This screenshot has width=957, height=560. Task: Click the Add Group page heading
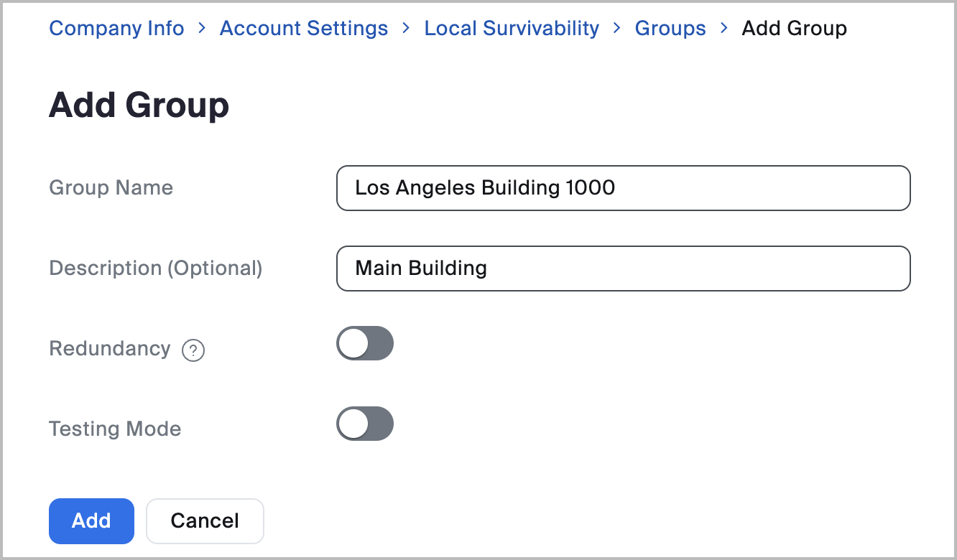[x=139, y=106]
